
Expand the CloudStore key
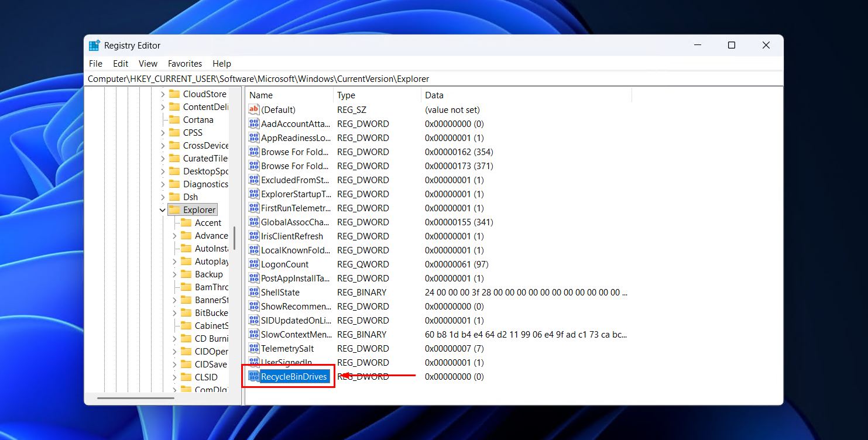[163, 94]
